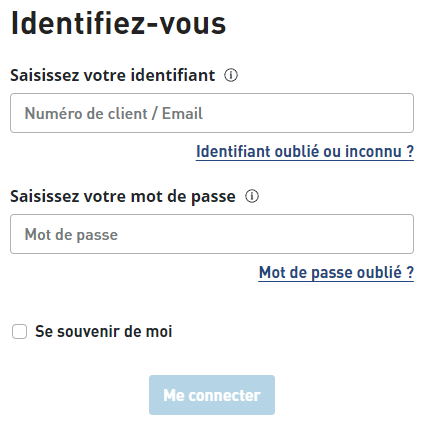This screenshot has height=427, width=424.
Task: Tick the Se souvenir de moi checkbox
Action: pos(19,332)
